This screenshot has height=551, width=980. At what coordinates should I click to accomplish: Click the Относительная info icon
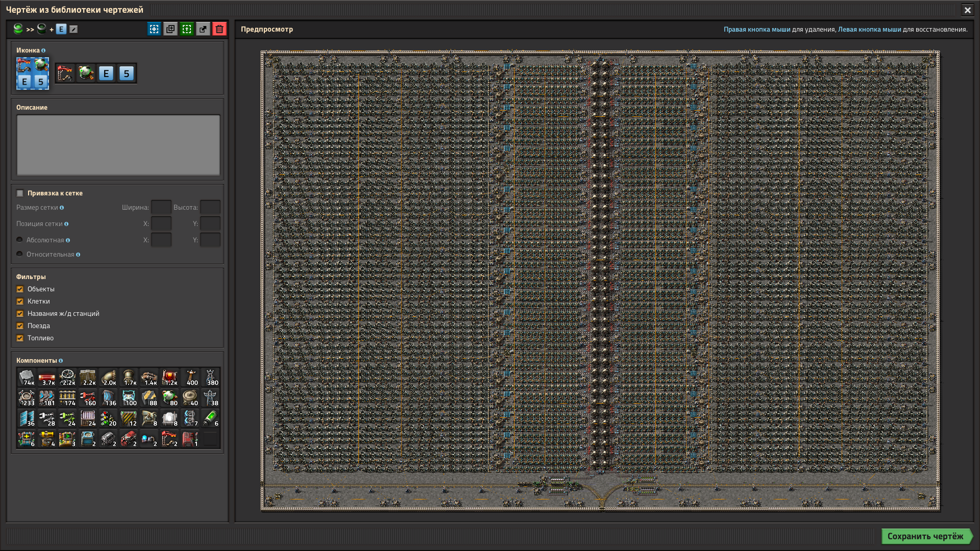coord(78,255)
